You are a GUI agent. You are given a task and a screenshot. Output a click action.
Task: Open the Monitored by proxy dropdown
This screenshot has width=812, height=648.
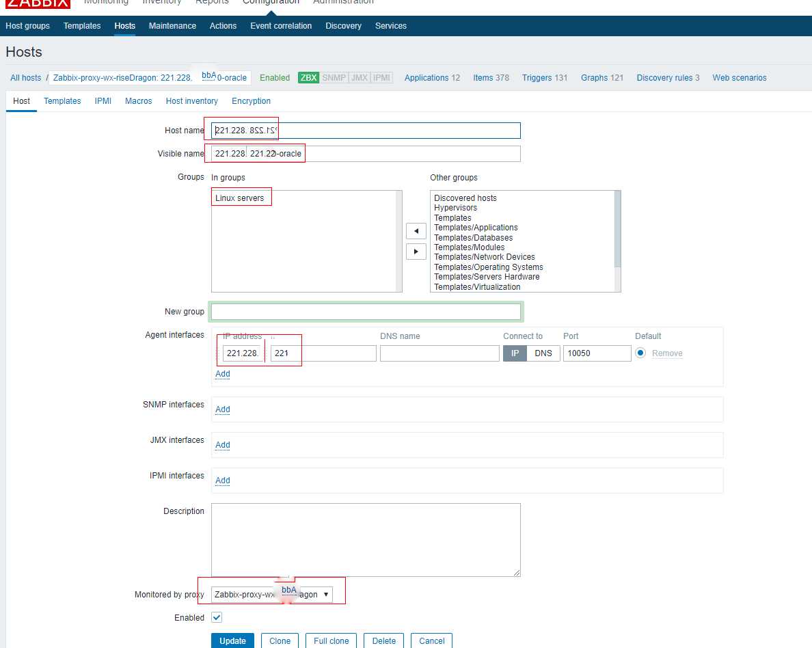click(271, 595)
